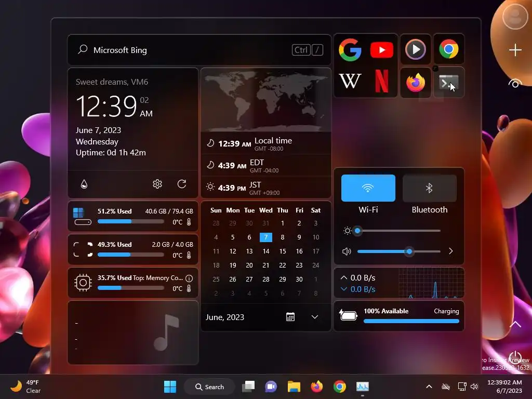Launch the media player shortcut
532x399 pixels.
click(415, 49)
